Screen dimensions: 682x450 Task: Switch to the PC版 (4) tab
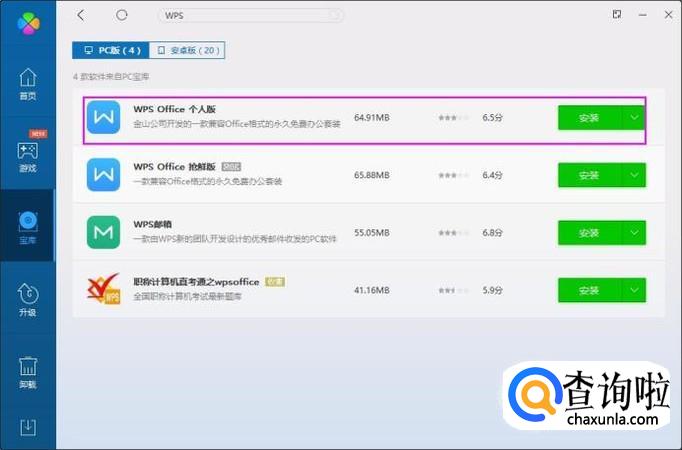pyautogui.click(x=111, y=50)
